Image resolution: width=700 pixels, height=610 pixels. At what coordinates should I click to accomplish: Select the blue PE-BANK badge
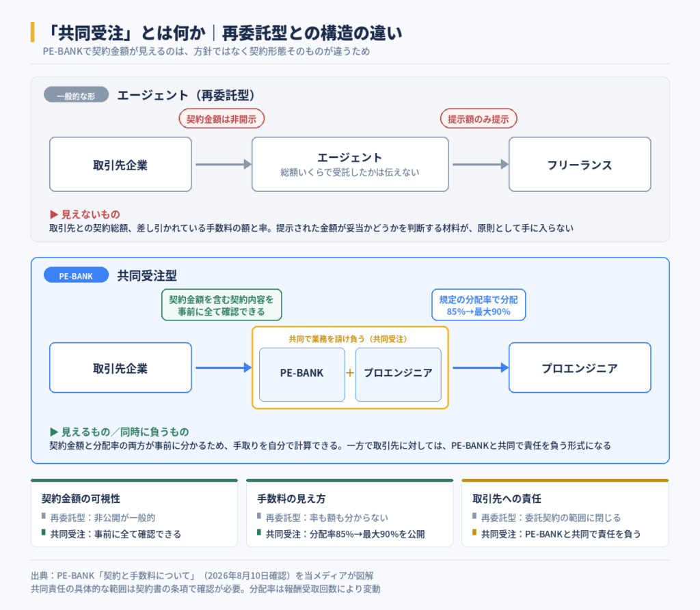77,275
